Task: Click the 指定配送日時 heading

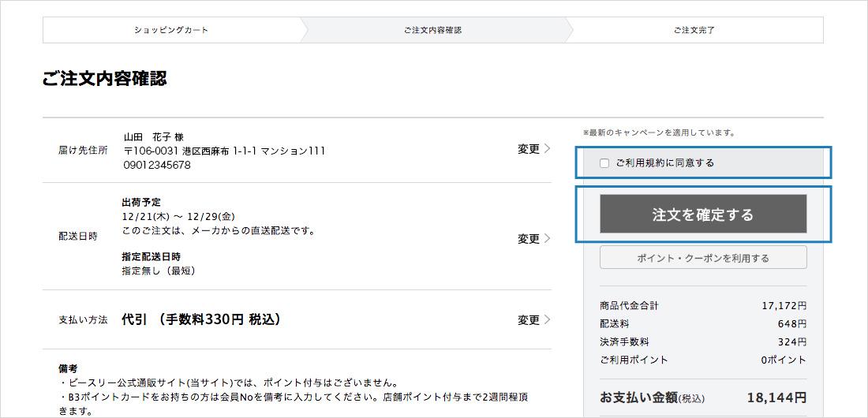Action: [x=152, y=257]
